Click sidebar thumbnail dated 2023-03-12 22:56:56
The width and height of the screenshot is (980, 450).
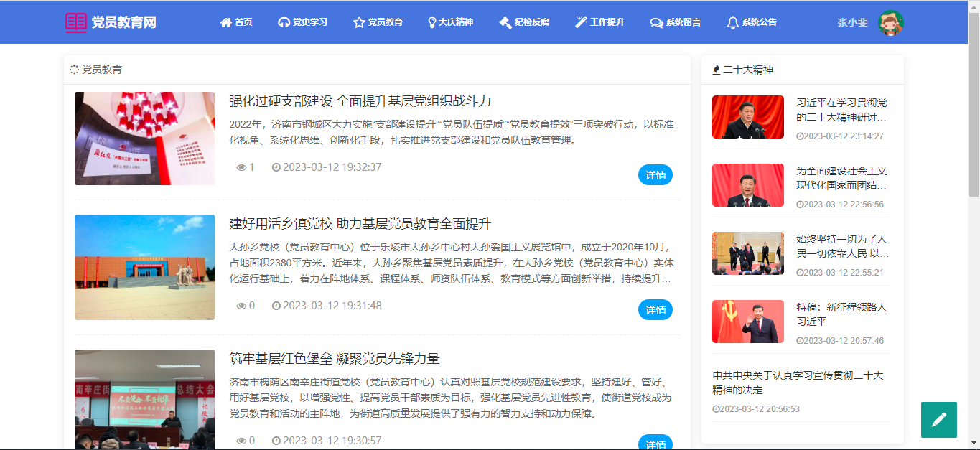click(x=748, y=185)
